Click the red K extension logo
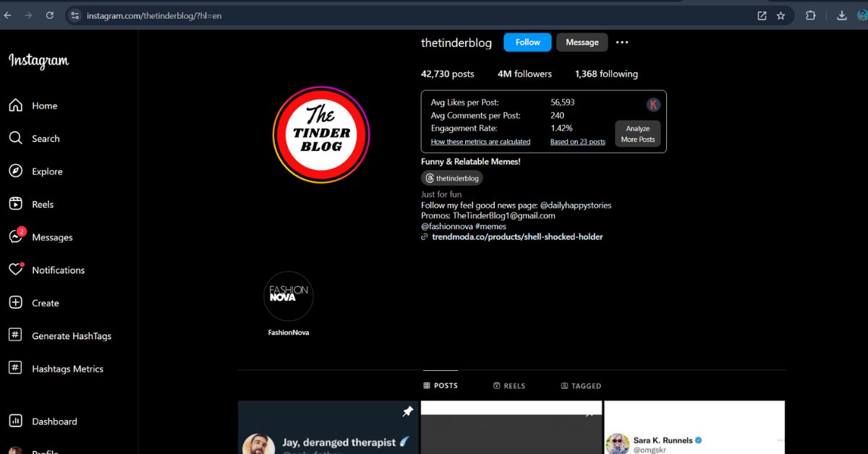Image resolution: width=868 pixels, height=454 pixels. [x=654, y=105]
